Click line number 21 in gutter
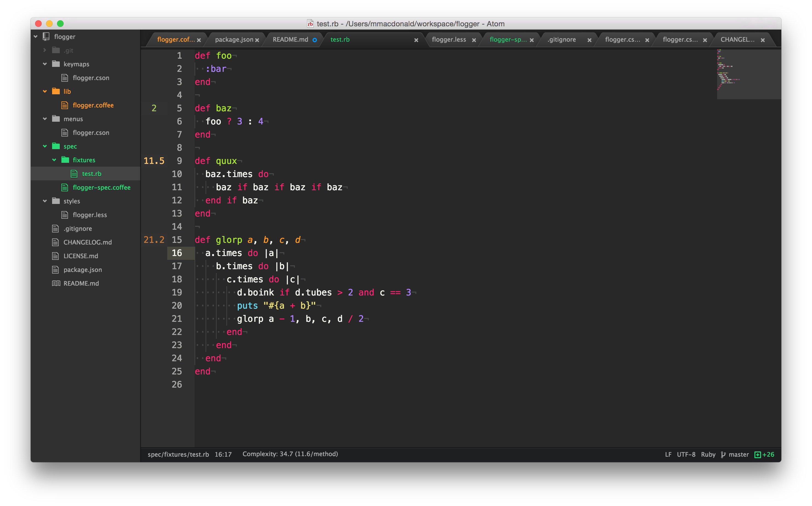This screenshot has width=812, height=506. tap(177, 319)
